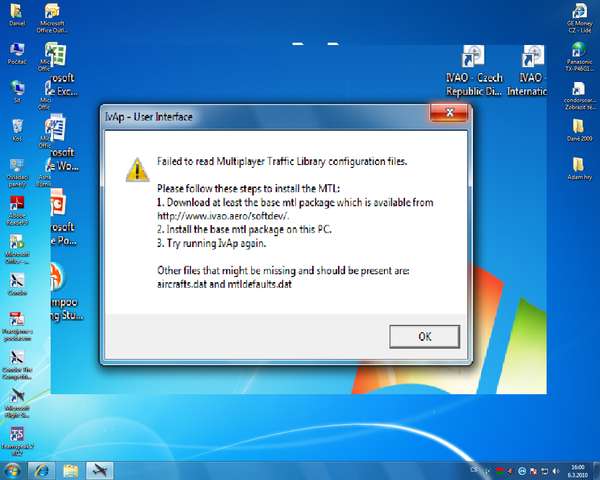
Task: Click the 'Install the base mtl package' step
Action: 244,230
